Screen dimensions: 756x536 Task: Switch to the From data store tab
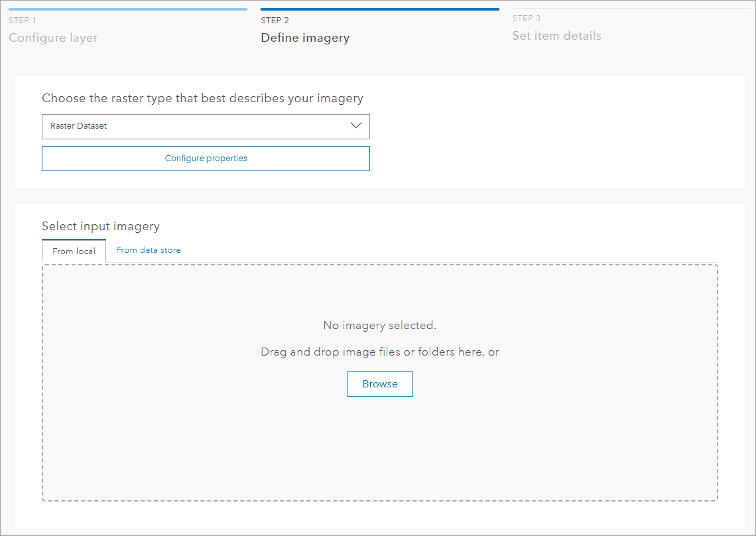point(149,250)
